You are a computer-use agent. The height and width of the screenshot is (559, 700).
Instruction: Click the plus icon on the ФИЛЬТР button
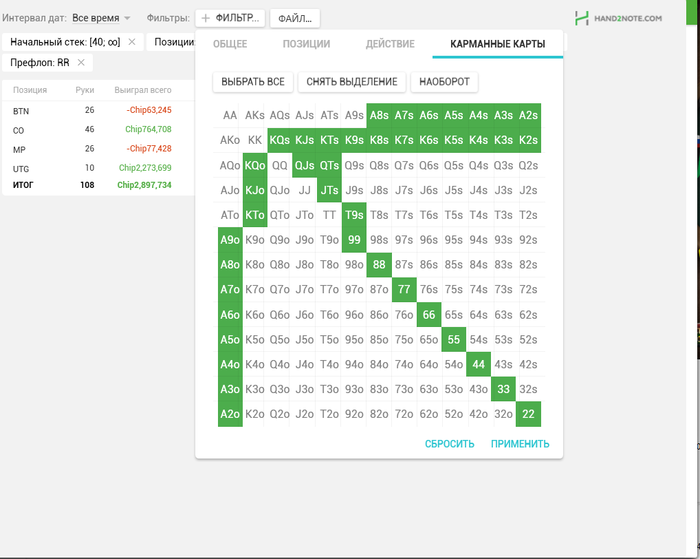205,18
